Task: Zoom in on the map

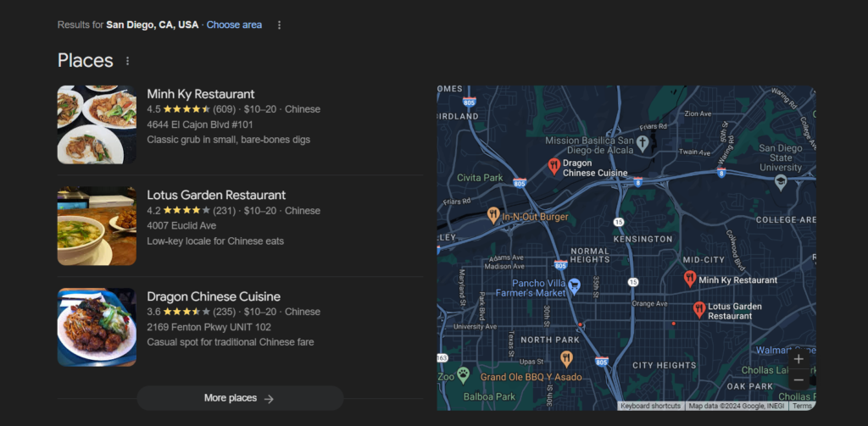Action: tap(798, 358)
